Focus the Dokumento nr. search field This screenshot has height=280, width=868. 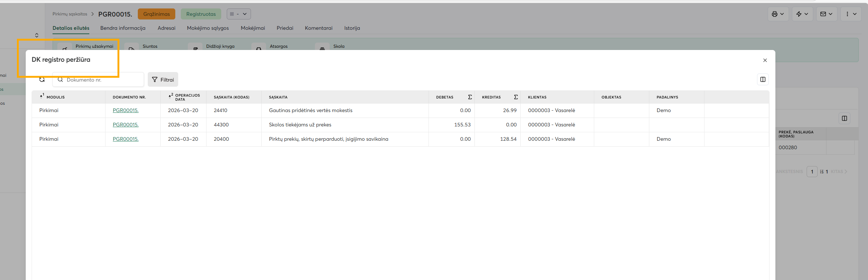(103, 80)
